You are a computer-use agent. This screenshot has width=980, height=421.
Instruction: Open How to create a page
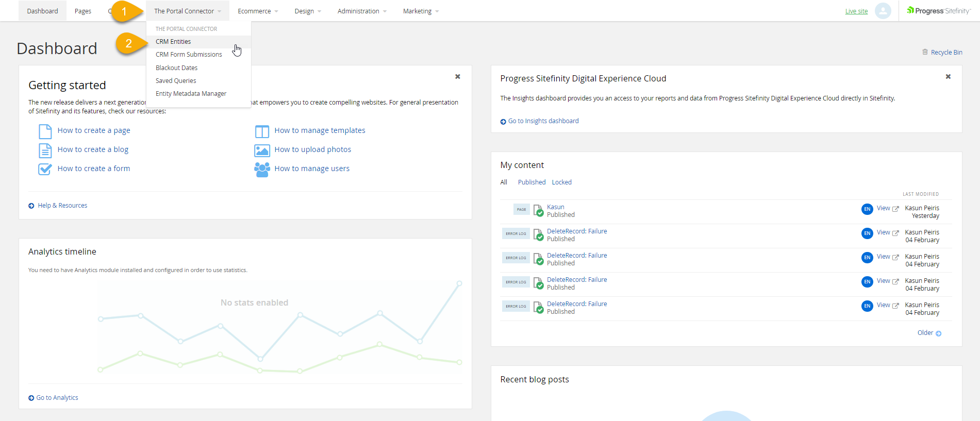(x=94, y=130)
